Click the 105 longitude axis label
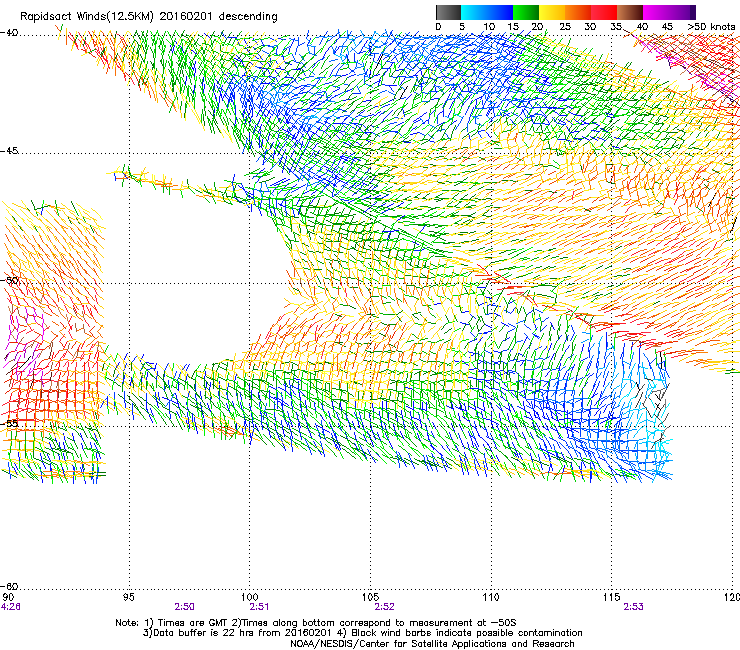This screenshot has height=650, width=740. click(370, 598)
